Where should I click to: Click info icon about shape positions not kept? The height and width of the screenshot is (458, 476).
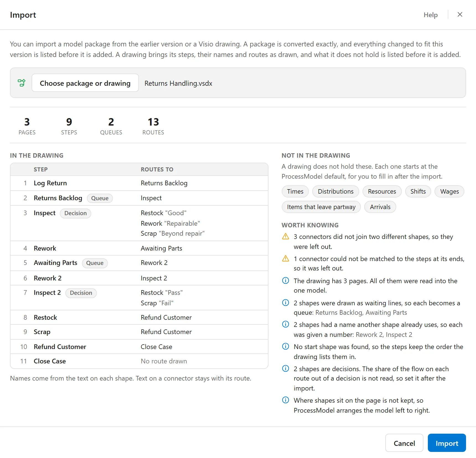(285, 400)
